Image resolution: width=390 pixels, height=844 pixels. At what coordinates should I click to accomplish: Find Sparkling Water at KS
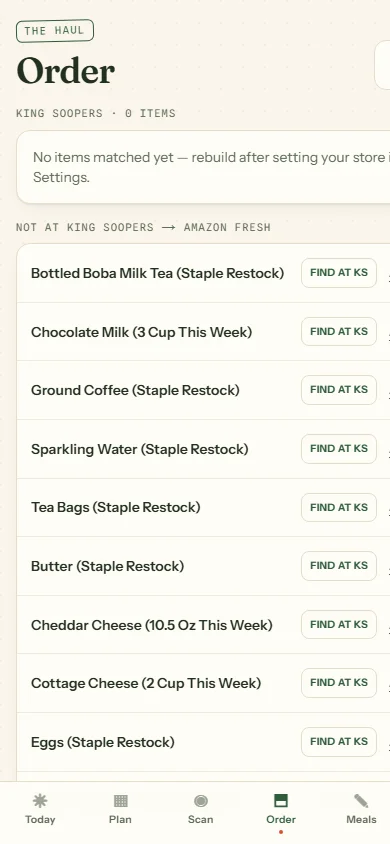tap(339, 449)
